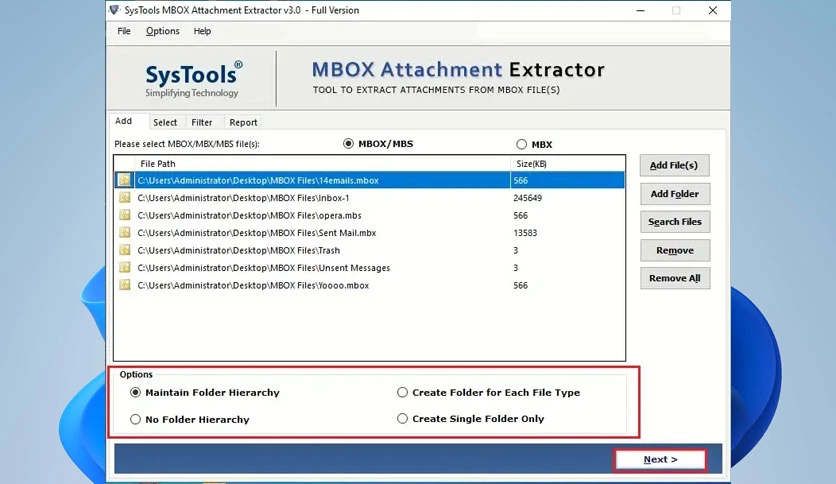Click the mailbox icon beside Unsent Messages
836x484 pixels.
pos(125,268)
